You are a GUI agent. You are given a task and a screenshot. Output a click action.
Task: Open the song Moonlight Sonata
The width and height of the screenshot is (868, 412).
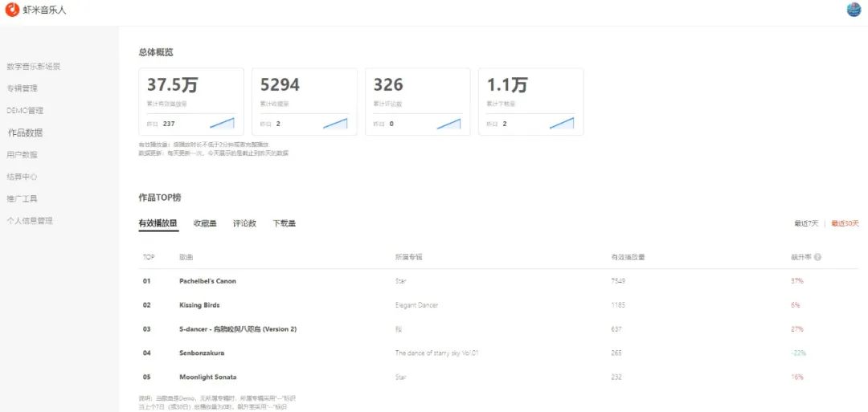click(x=207, y=377)
